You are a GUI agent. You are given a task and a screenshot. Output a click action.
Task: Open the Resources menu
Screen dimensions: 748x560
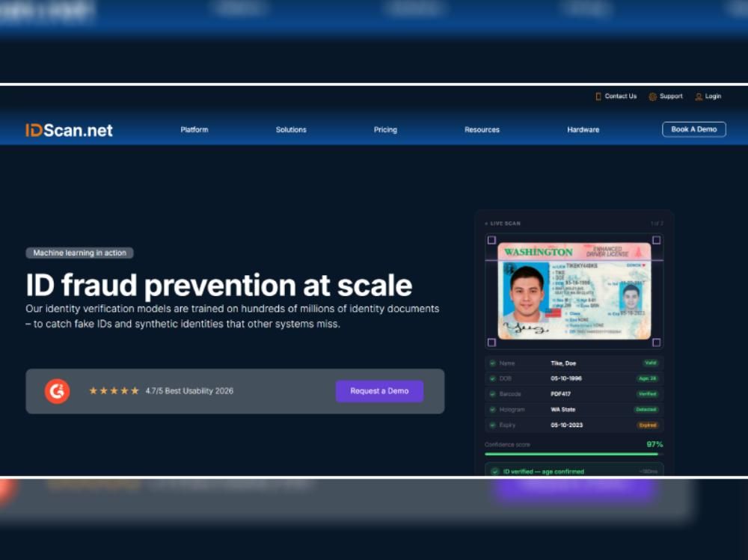pyautogui.click(x=482, y=130)
